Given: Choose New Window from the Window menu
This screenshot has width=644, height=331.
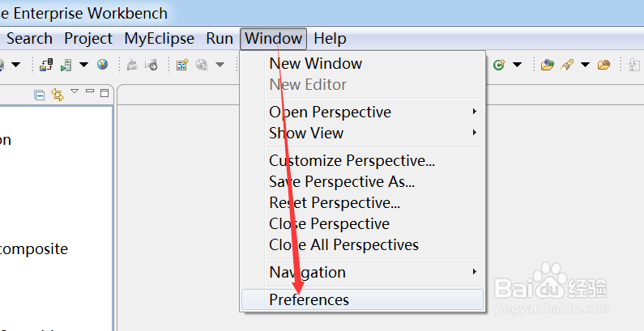Looking at the screenshot, I should tap(315, 63).
